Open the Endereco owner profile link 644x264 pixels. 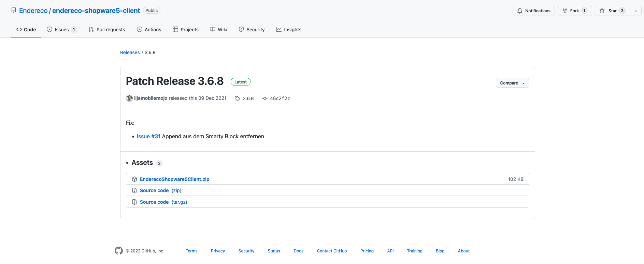pos(33,11)
